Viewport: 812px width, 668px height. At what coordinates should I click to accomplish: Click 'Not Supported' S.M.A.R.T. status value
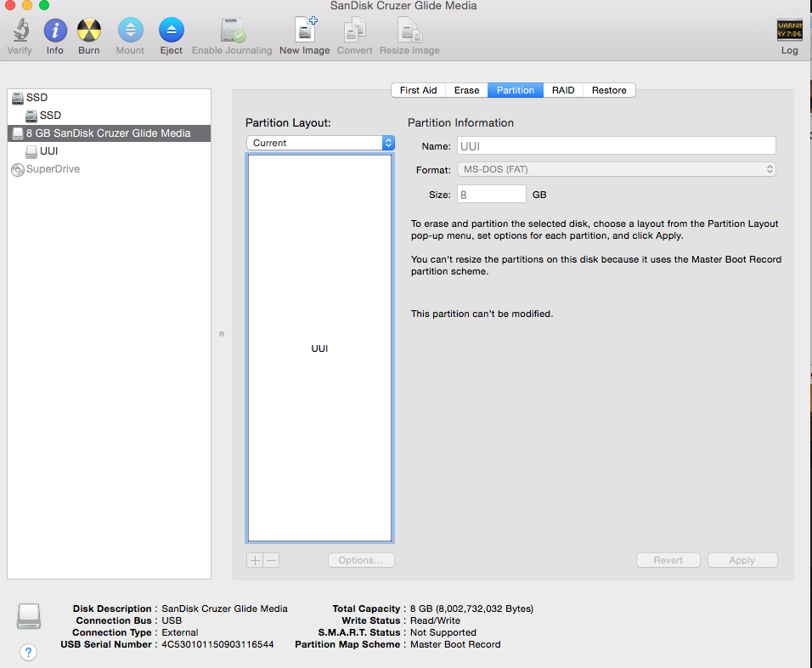pos(443,633)
